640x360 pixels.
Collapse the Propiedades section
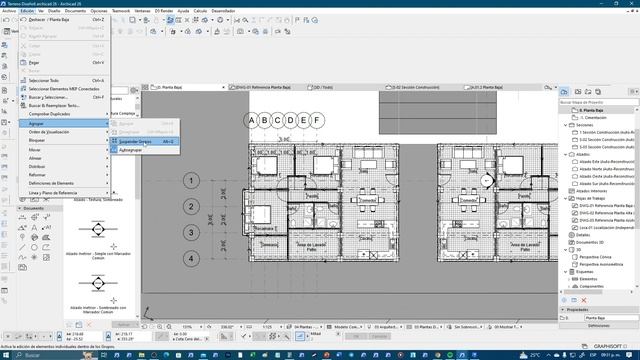pos(563,310)
